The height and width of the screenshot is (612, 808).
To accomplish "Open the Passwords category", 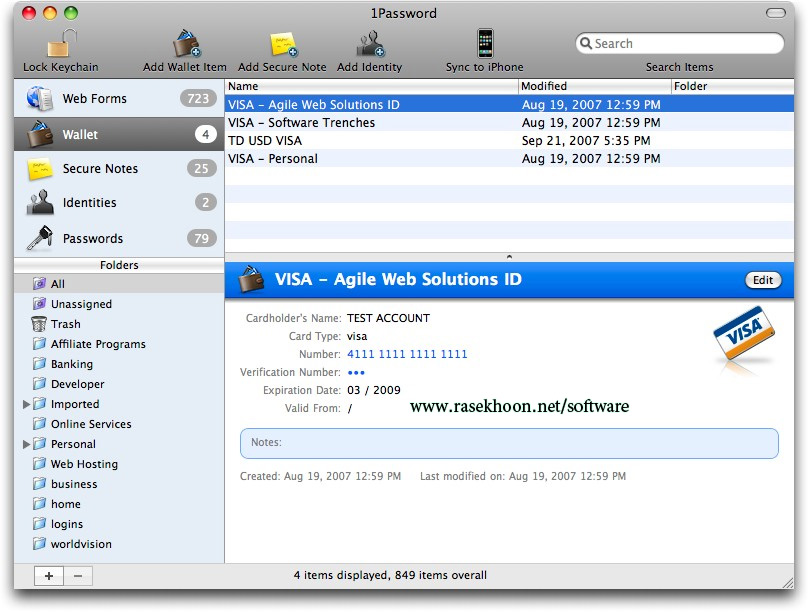I will 119,238.
